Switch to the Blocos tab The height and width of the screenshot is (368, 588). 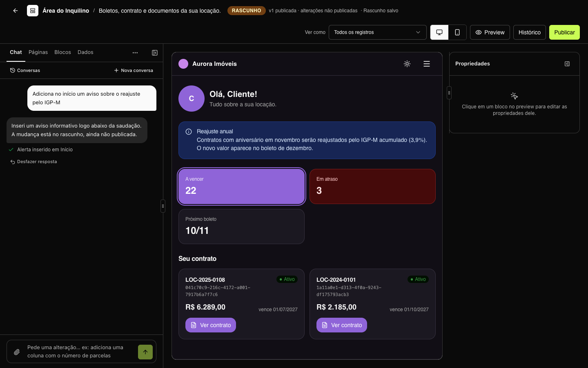pos(62,52)
